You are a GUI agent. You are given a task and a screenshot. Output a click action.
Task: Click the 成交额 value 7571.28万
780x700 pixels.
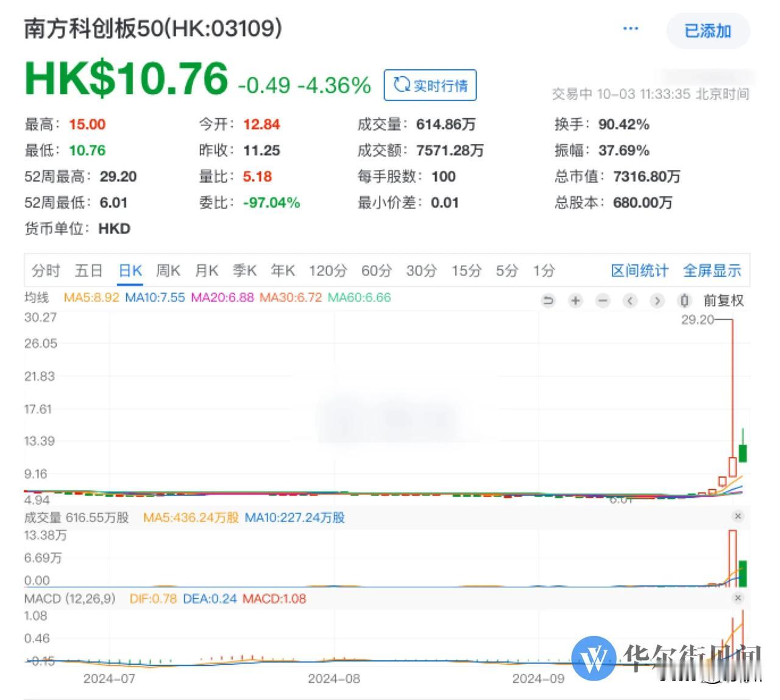pyautogui.click(x=450, y=150)
